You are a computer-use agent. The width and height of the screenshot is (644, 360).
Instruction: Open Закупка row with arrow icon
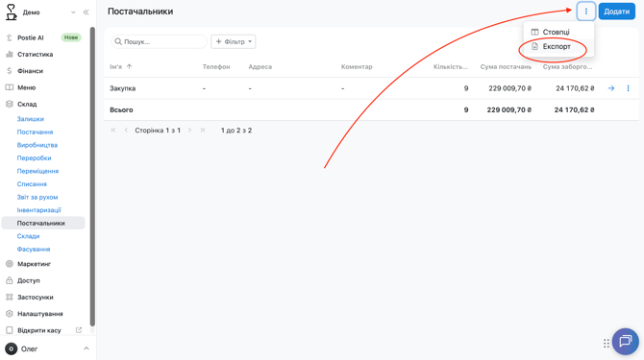[x=611, y=88]
